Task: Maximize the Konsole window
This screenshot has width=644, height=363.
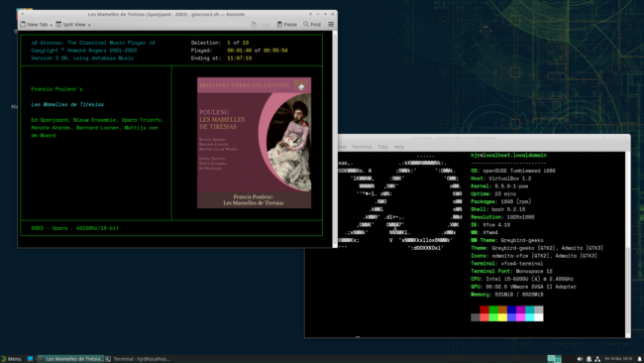Action: click(325, 14)
